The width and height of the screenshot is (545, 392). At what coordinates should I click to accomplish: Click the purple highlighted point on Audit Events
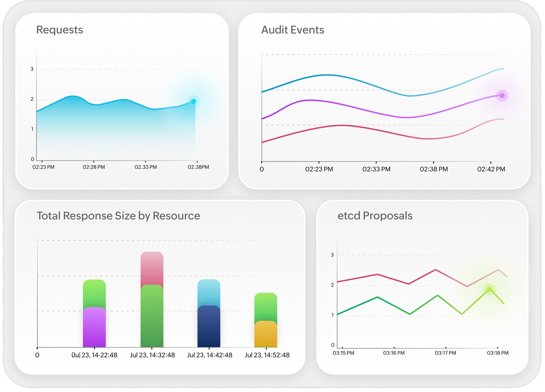(x=502, y=95)
